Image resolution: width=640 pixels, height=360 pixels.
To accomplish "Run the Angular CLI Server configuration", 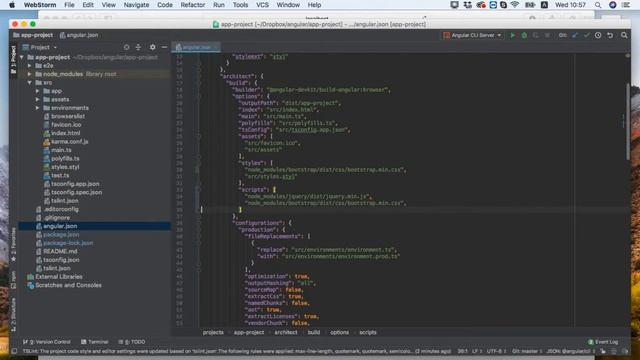I will 513,36.
